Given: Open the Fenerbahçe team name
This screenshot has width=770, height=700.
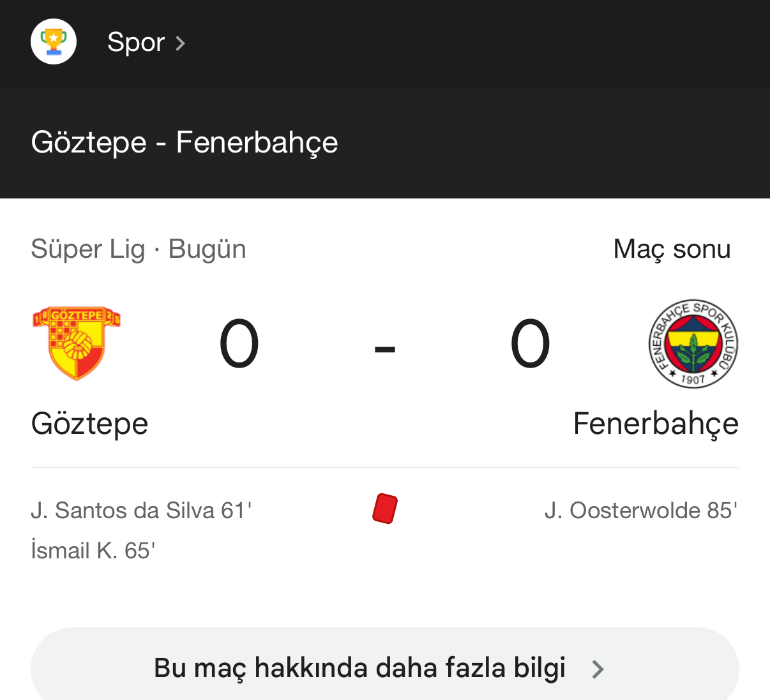Looking at the screenshot, I should tap(656, 424).
